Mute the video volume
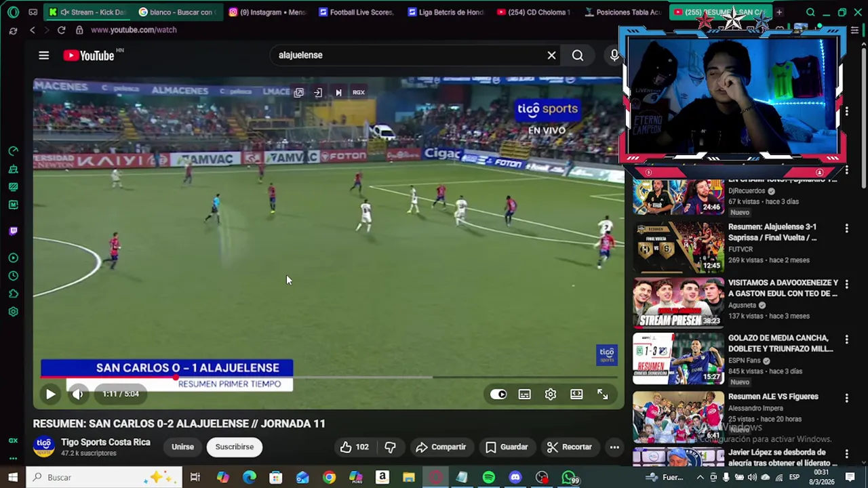The height and width of the screenshot is (488, 868). tap(78, 394)
